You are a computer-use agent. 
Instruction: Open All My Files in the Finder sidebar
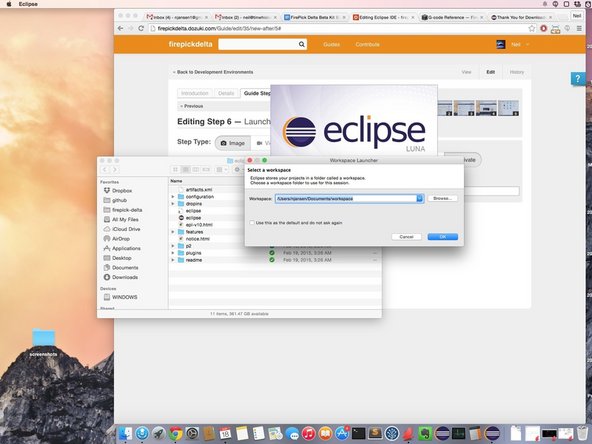[x=125, y=219]
